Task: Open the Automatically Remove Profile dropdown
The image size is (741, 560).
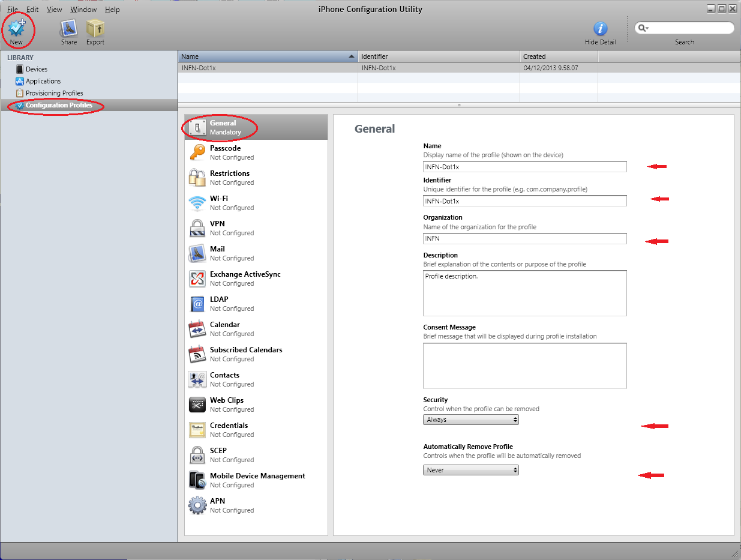Action: (471, 470)
